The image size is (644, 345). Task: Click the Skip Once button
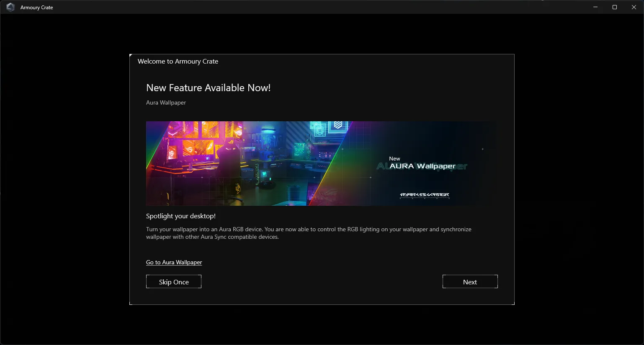174,282
